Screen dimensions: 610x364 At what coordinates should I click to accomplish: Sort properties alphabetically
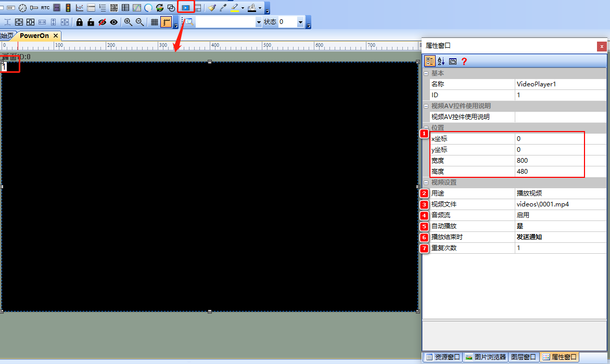[441, 61]
